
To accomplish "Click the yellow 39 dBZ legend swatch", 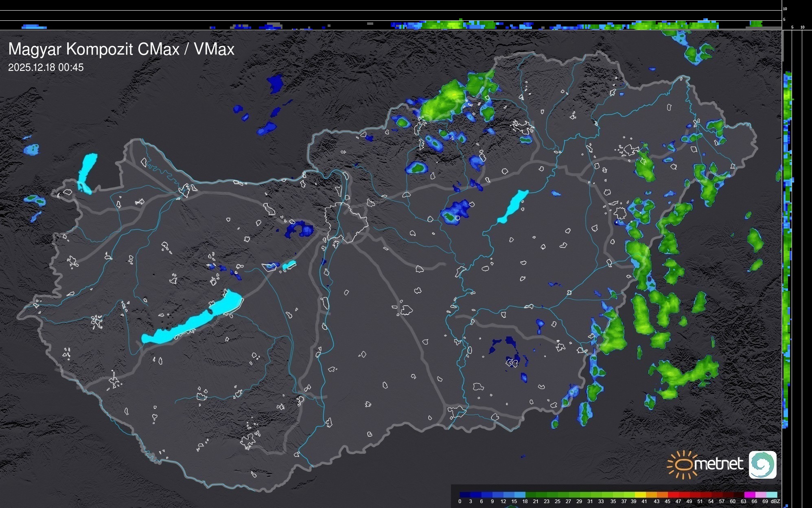I will (x=640, y=495).
